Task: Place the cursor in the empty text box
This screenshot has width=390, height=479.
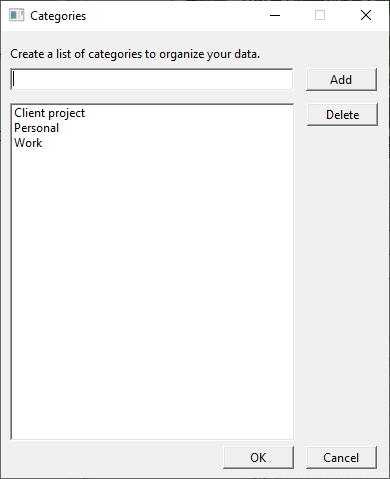Action: click(152, 79)
